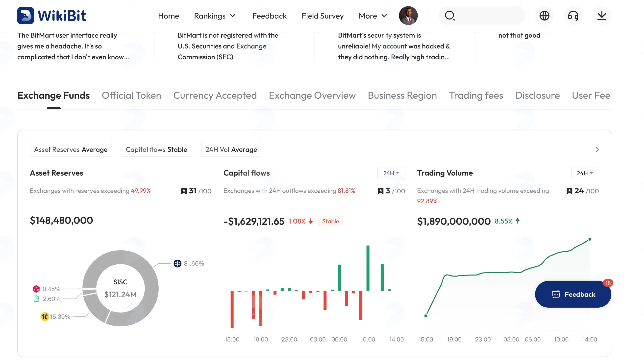
Task: Go to Home in the navigation
Action: (x=169, y=16)
